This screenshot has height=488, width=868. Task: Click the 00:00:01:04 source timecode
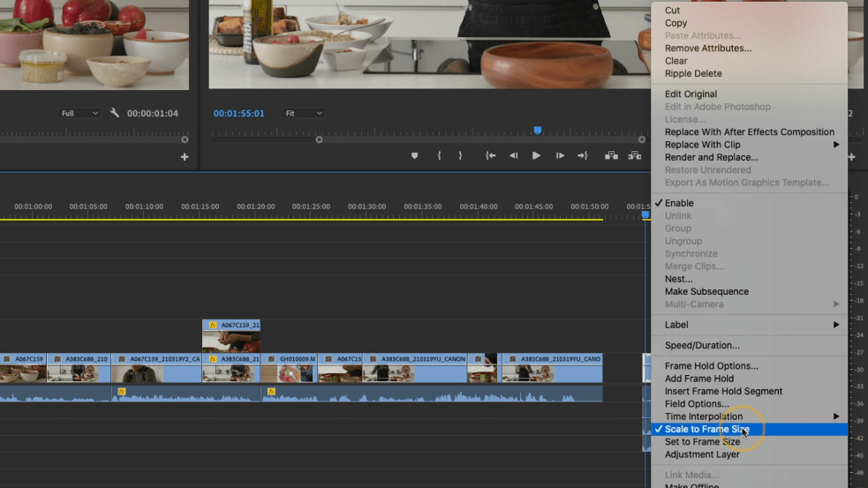tap(152, 114)
